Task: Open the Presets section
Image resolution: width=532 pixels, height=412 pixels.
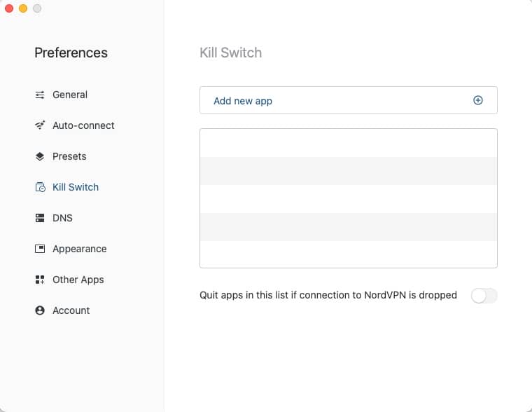Action: click(x=69, y=156)
